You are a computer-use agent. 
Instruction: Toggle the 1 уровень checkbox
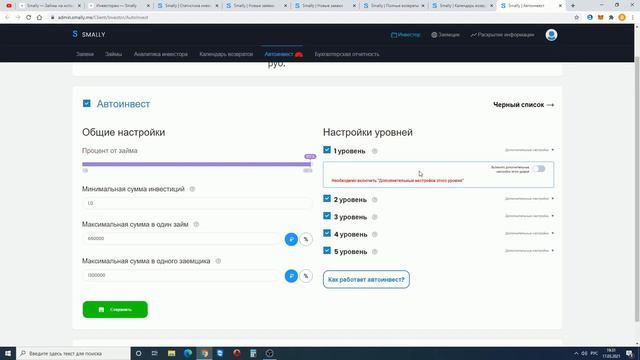click(327, 150)
